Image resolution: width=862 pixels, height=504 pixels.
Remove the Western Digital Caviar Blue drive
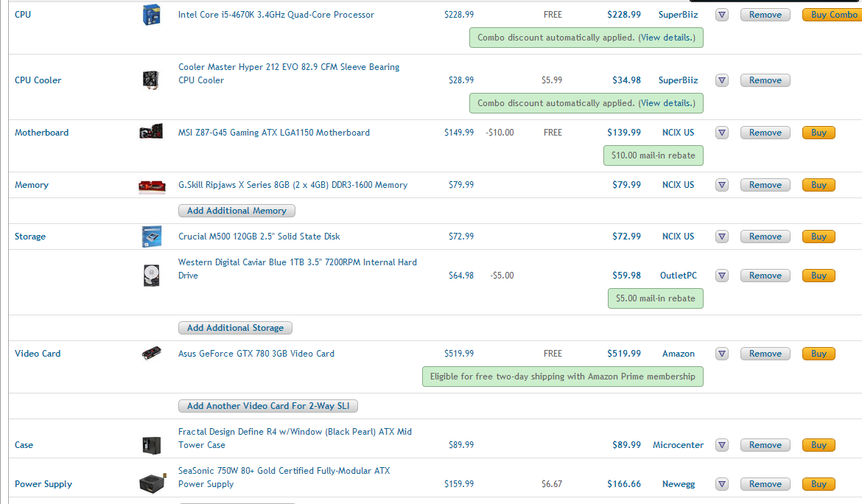pos(765,276)
